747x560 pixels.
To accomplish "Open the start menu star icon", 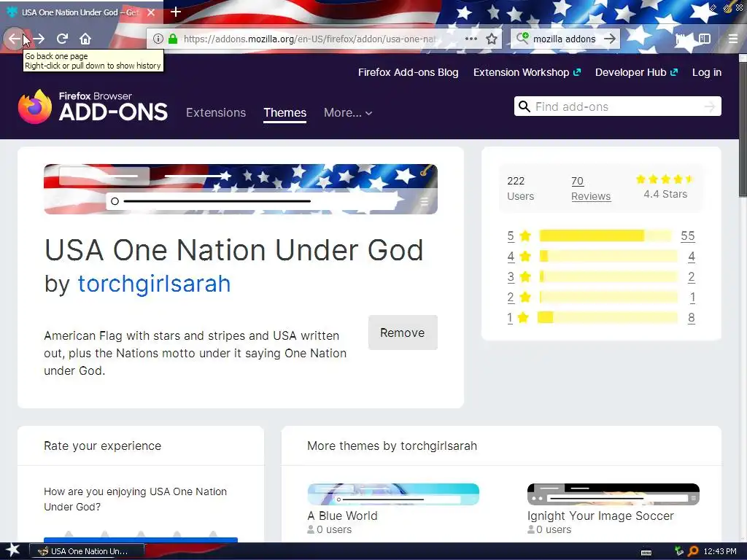I will [12, 550].
